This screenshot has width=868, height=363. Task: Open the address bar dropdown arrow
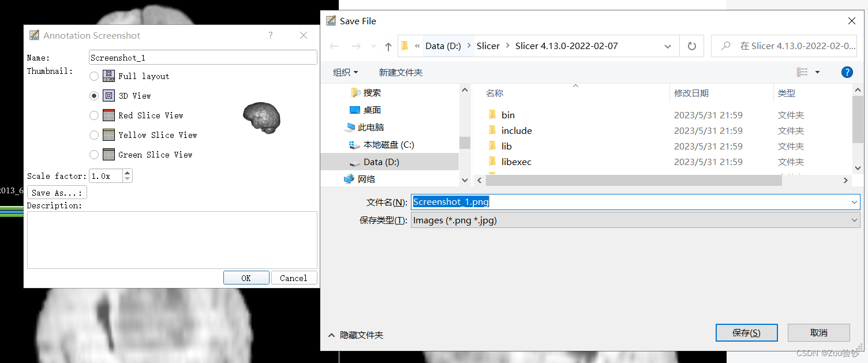coord(667,46)
